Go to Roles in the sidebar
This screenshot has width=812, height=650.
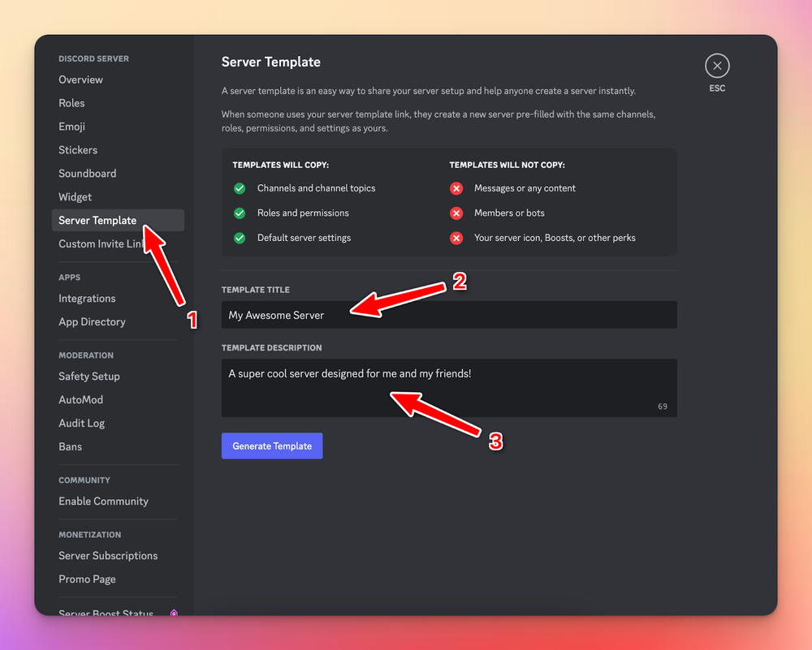(x=71, y=103)
